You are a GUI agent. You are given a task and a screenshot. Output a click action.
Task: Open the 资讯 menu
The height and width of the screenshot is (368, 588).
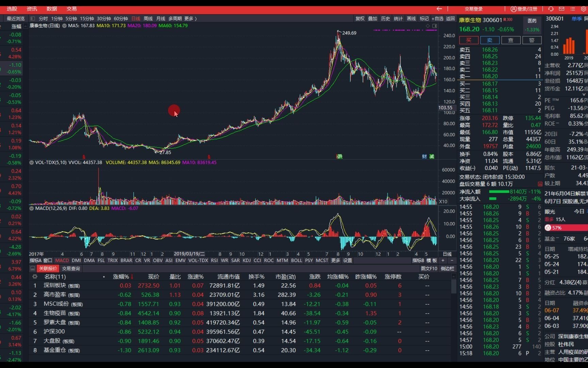[32, 9]
